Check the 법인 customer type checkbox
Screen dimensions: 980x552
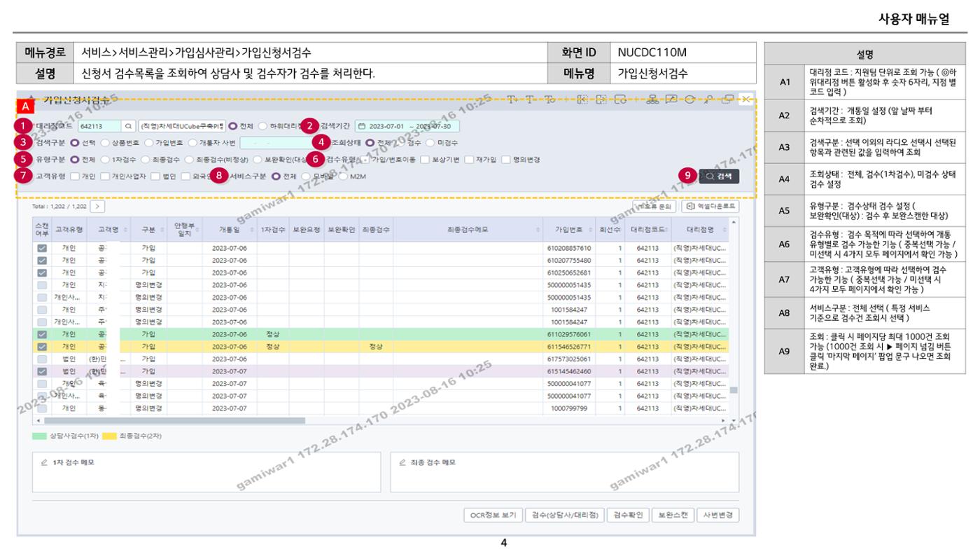click(155, 177)
